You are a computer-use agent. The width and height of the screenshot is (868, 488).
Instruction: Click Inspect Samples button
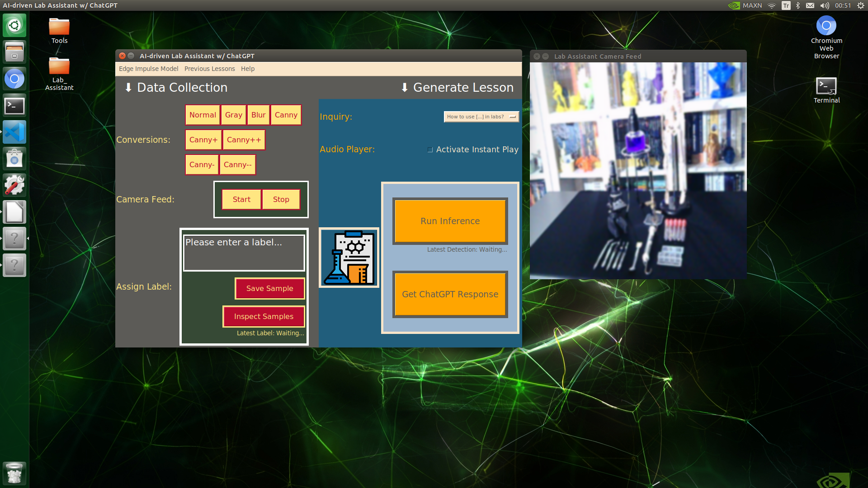click(x=264, y=316)
